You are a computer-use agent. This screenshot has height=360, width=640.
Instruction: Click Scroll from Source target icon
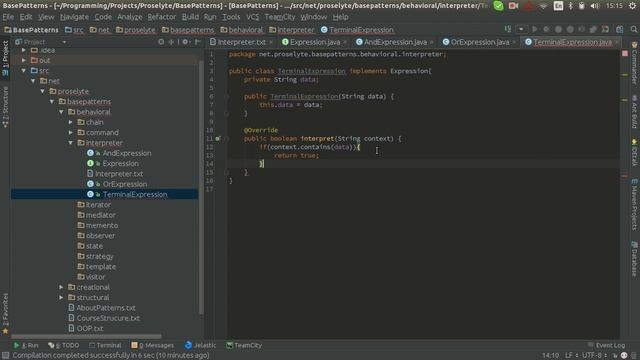(x=161, y=42)
